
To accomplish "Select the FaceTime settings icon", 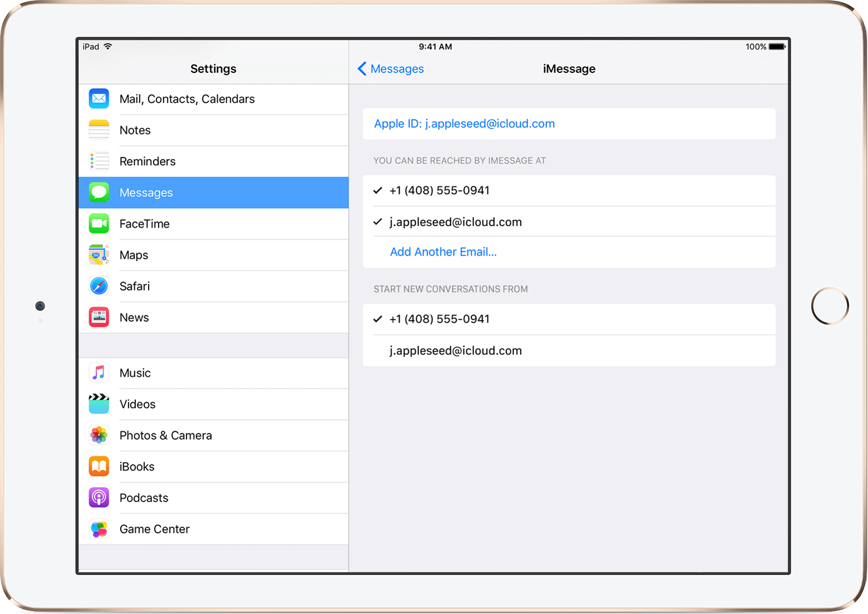I will (x=98, y=224).
